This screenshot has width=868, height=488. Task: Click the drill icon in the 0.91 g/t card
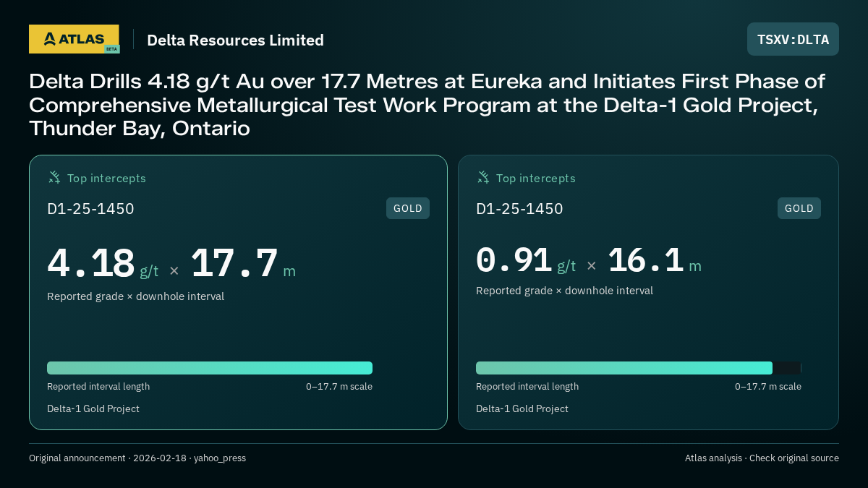tap(483, 177)
